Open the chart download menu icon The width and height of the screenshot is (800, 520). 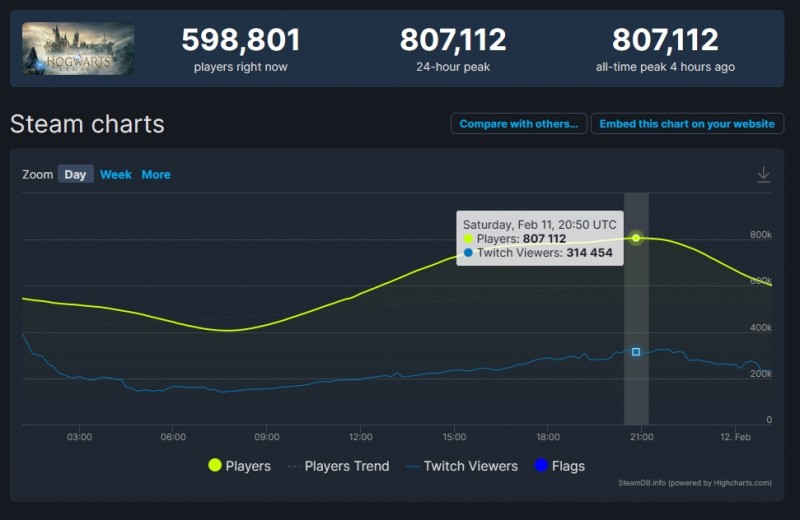point(763,175)
